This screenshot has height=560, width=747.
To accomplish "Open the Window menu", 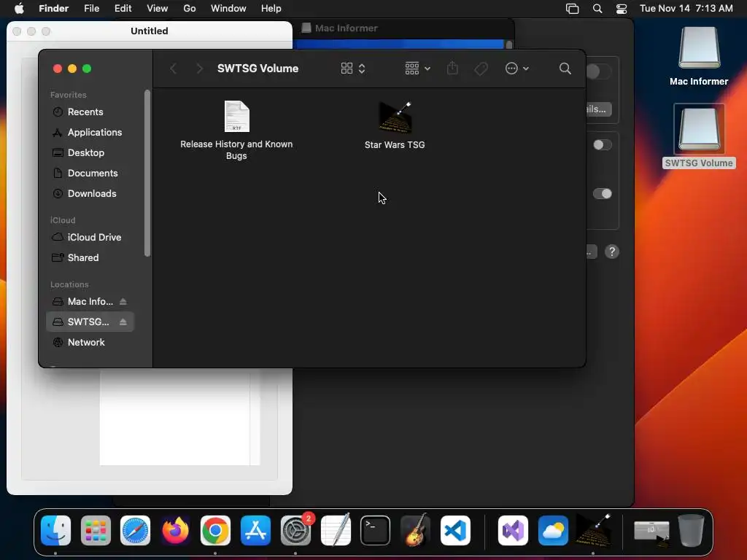I will [x=228, y=9].
